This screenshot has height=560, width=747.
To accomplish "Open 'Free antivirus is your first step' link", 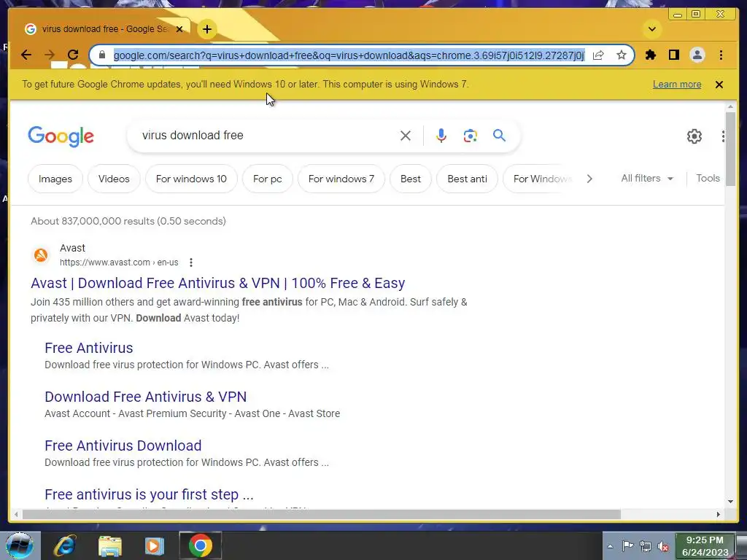I will pyautogui.click(x=149, y=495).
